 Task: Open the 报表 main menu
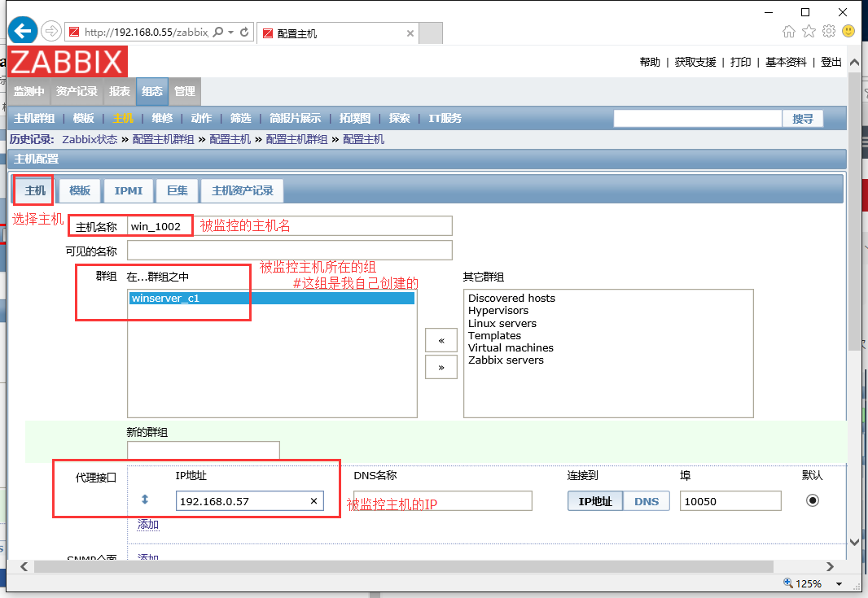120,91
